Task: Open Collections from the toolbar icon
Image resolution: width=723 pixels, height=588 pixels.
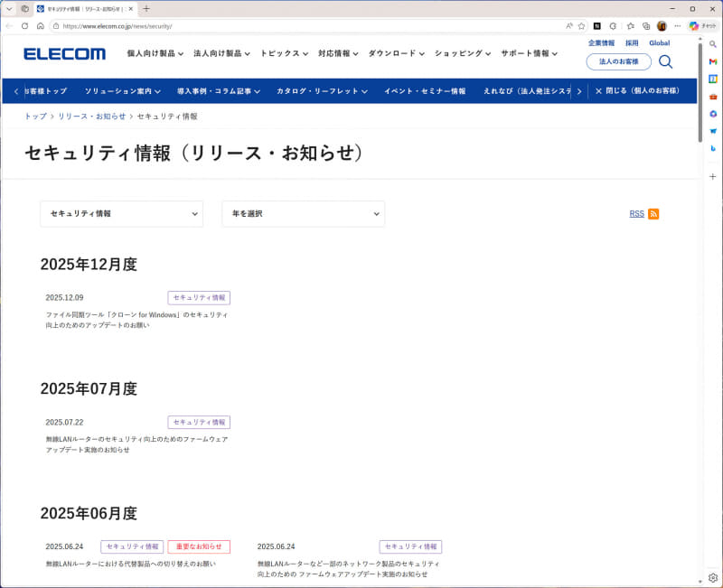Action: (x=646, y=26)
